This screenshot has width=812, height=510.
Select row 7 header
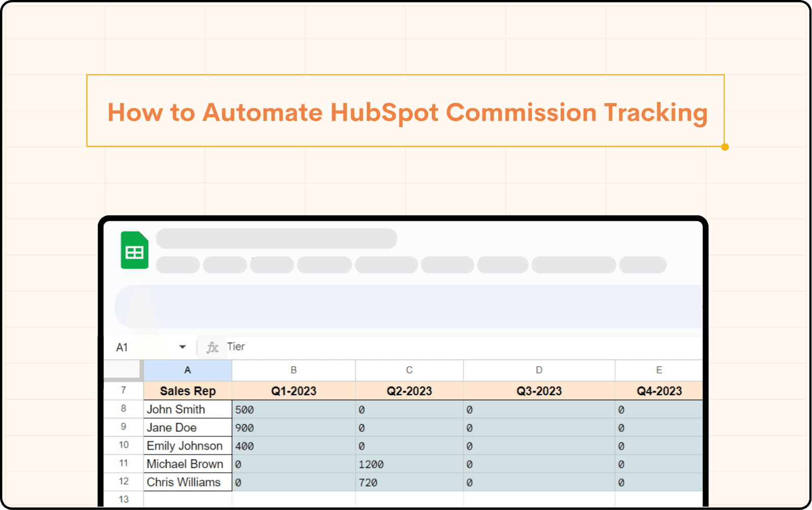click(x=123, y=390)
